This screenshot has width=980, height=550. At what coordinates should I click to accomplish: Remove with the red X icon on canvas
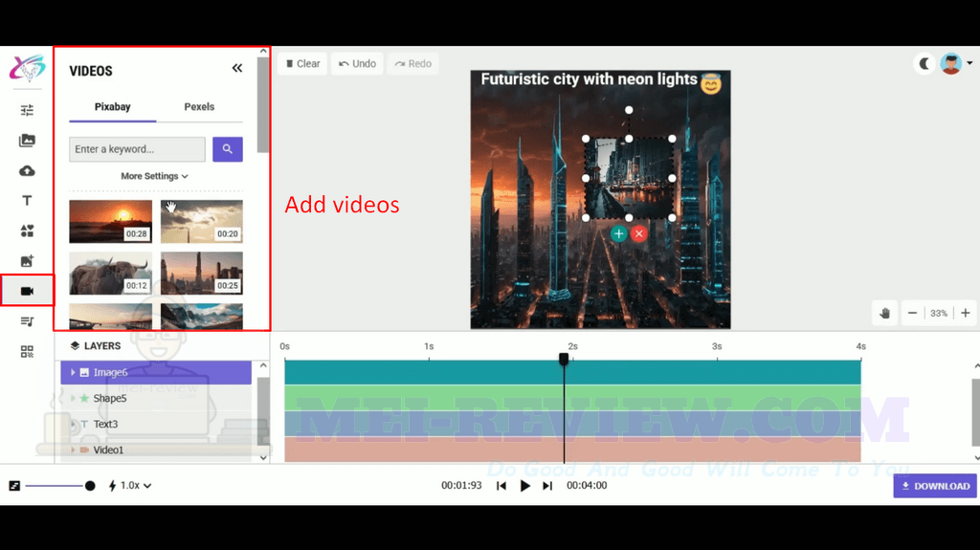[x=638, y=233]
